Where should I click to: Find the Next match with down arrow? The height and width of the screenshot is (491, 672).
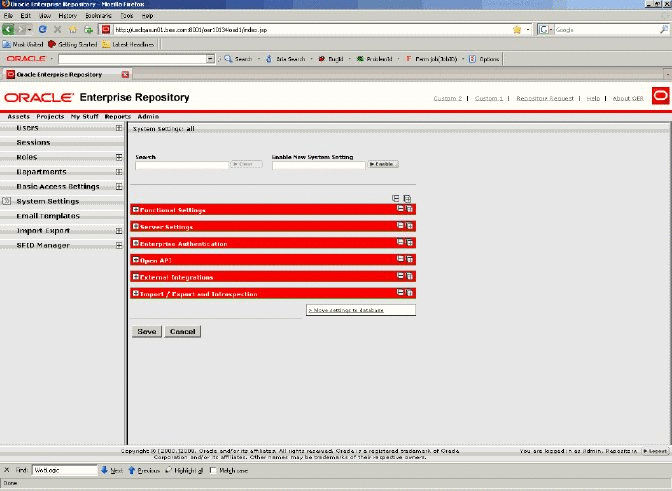(x=111, y=470)
